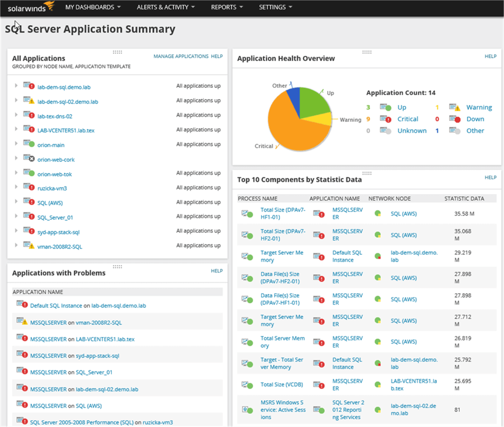
Task: Expand the lab-dem-sql.demo.lab node
Action: click(x=16, y=86)
